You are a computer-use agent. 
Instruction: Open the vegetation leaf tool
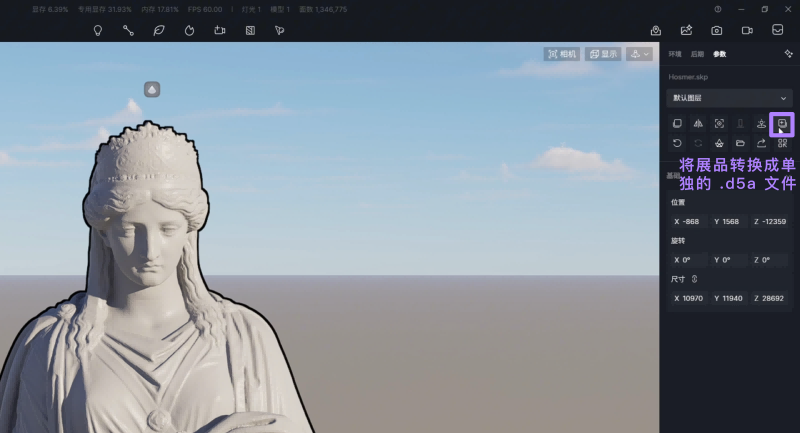point(158,30)
